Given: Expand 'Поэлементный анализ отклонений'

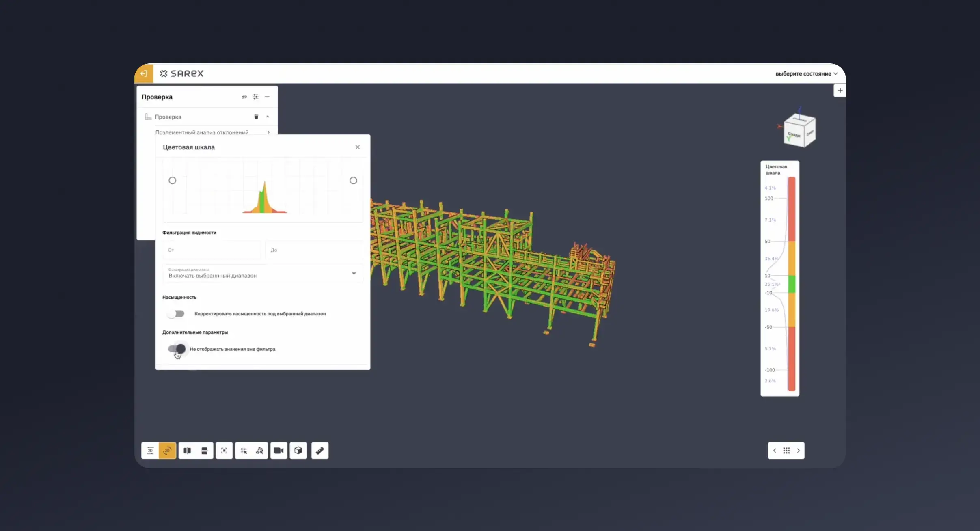Looking at the screenshot, I should [269, 132].
